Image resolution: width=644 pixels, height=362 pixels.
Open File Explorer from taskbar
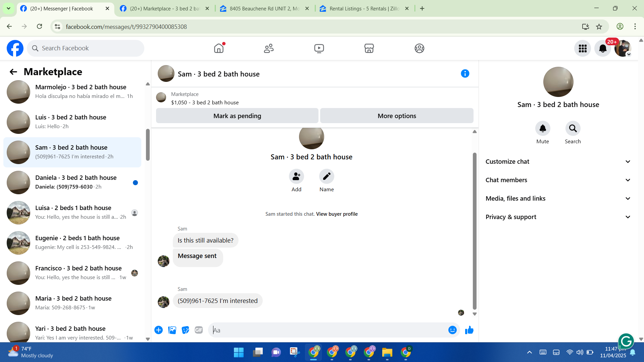[387, 352]
